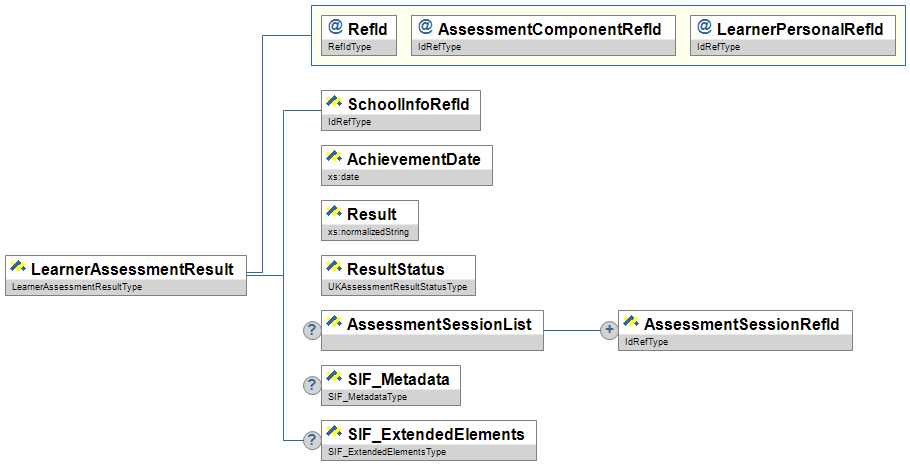Click the RefId attribute @ icon

tap(336, 28)
